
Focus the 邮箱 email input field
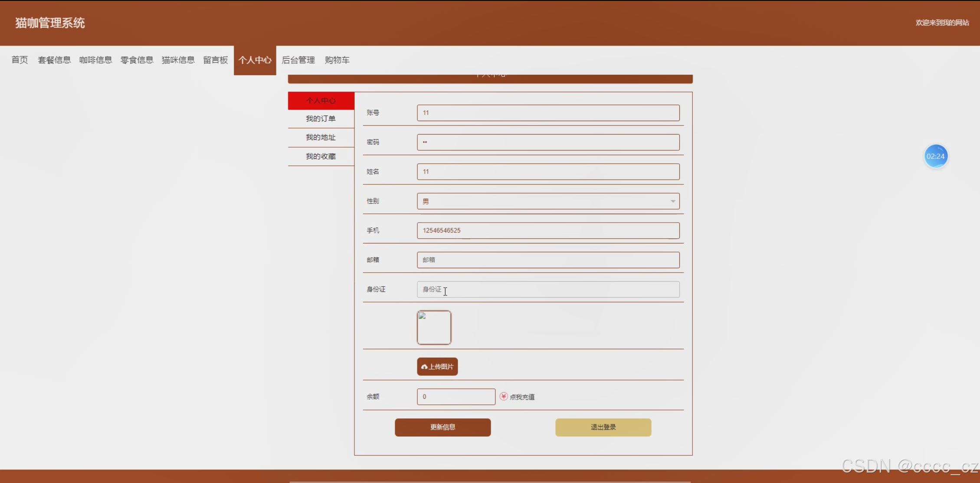click(548, 260)
